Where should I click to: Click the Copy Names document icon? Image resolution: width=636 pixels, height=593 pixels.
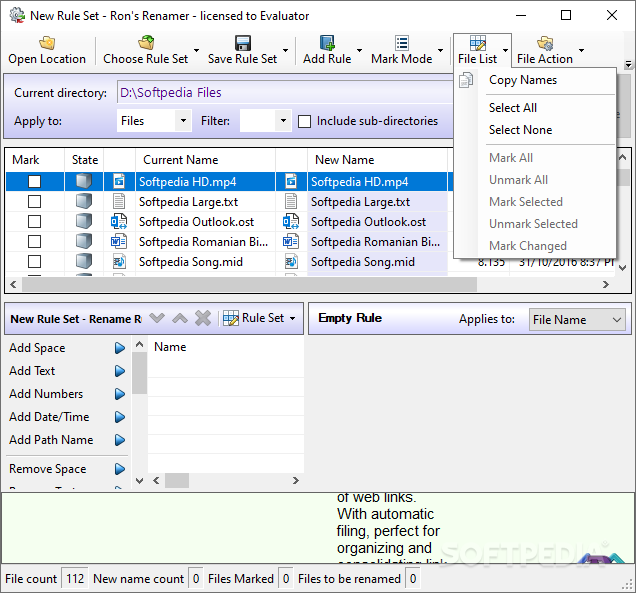tap(466, 80)
